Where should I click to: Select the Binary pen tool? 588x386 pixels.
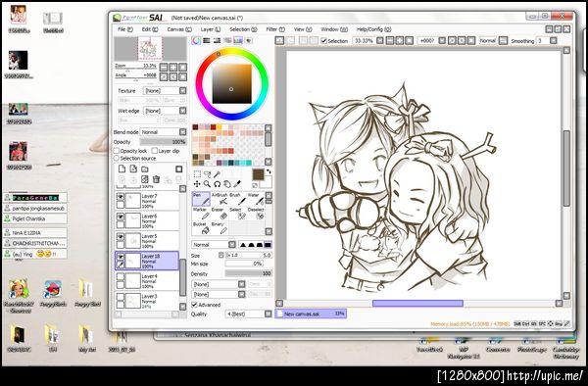pyautogui.click(x=220, y=228)
